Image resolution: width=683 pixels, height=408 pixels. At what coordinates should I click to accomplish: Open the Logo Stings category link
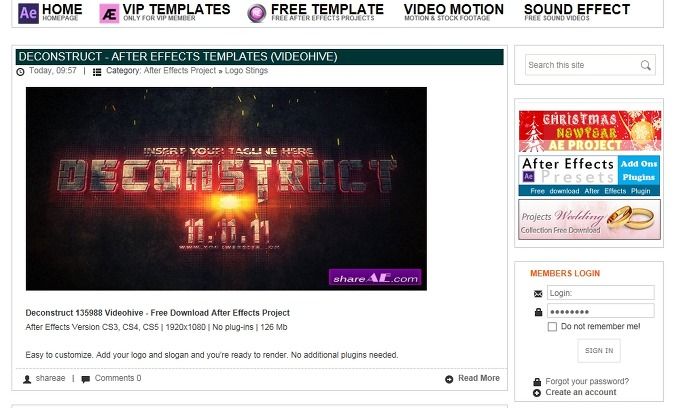coord(246,71)
